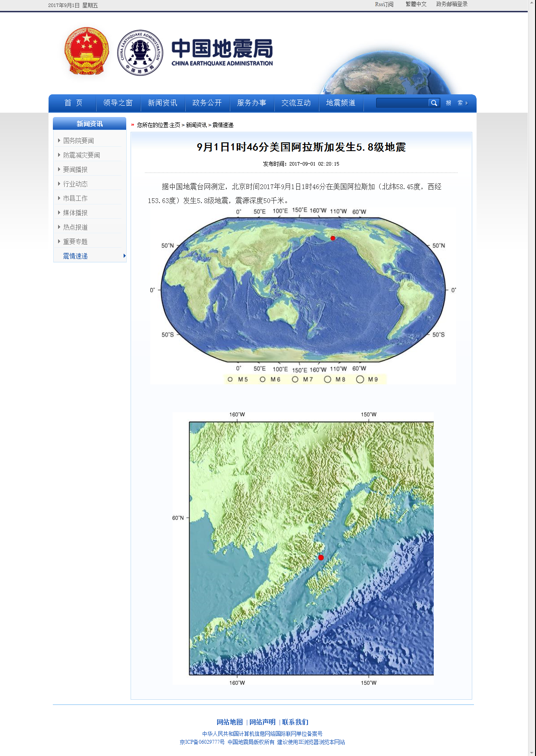The height and width of the screenshot is (756, 536).
Task: Click the 搜索 arrow button
Action: pos(457,103)
